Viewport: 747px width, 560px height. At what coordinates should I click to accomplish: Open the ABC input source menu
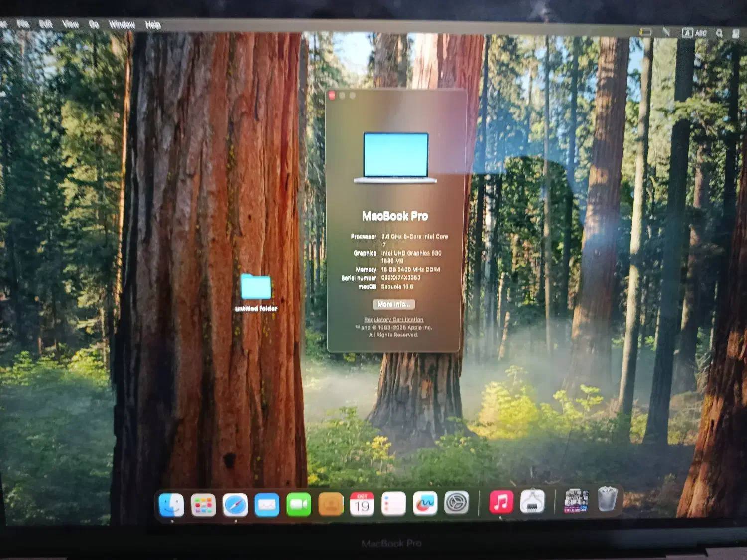694,33
